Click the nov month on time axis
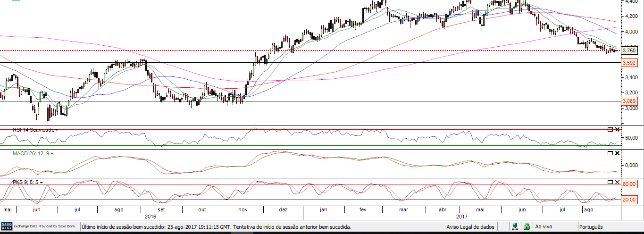 (x=242, y=209)
